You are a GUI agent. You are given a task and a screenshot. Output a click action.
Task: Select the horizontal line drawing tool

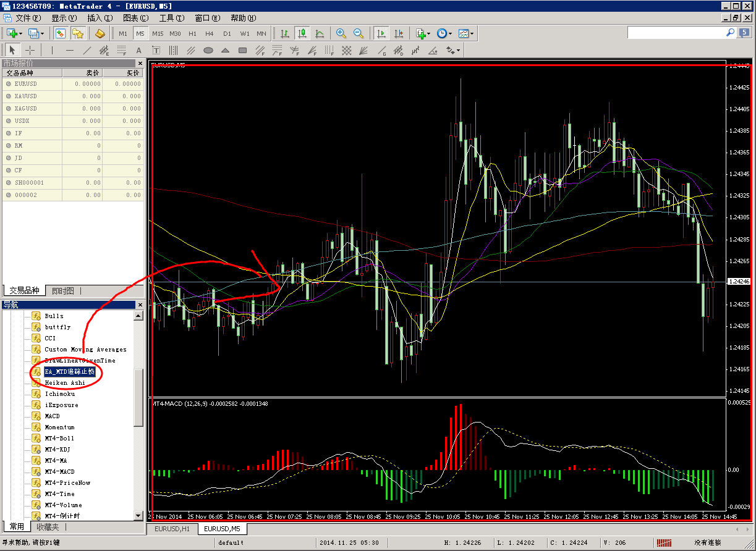(70, 50)
